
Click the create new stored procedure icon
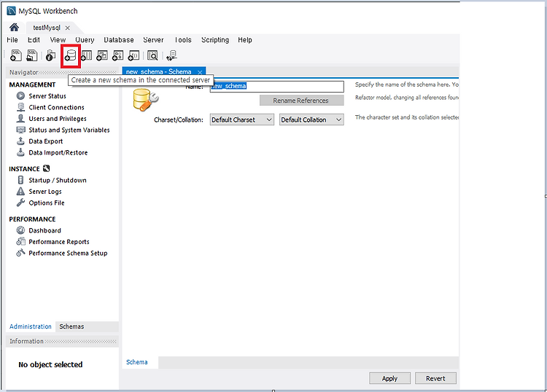click(118, 55)
